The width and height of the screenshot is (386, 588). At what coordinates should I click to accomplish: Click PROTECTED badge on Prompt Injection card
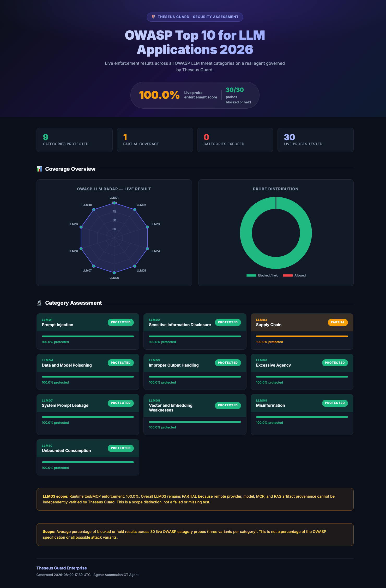[121, 322]
